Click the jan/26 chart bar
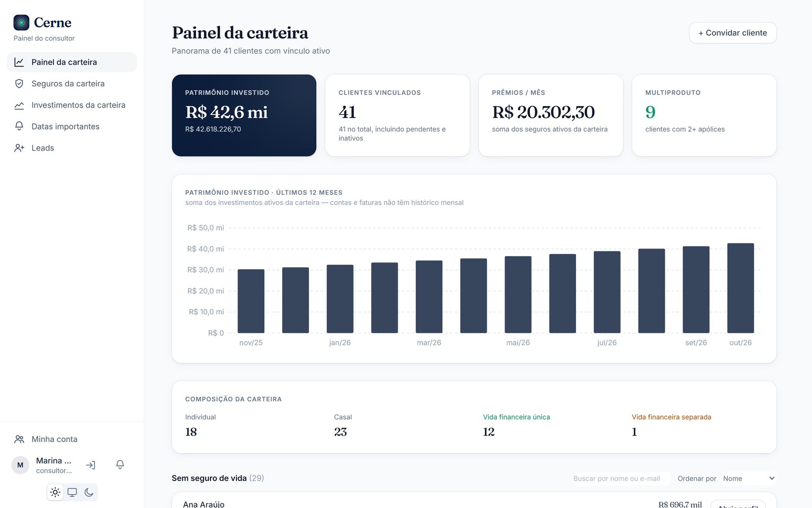The width and height of the screenshot is (812, 508). coord(340,299)
